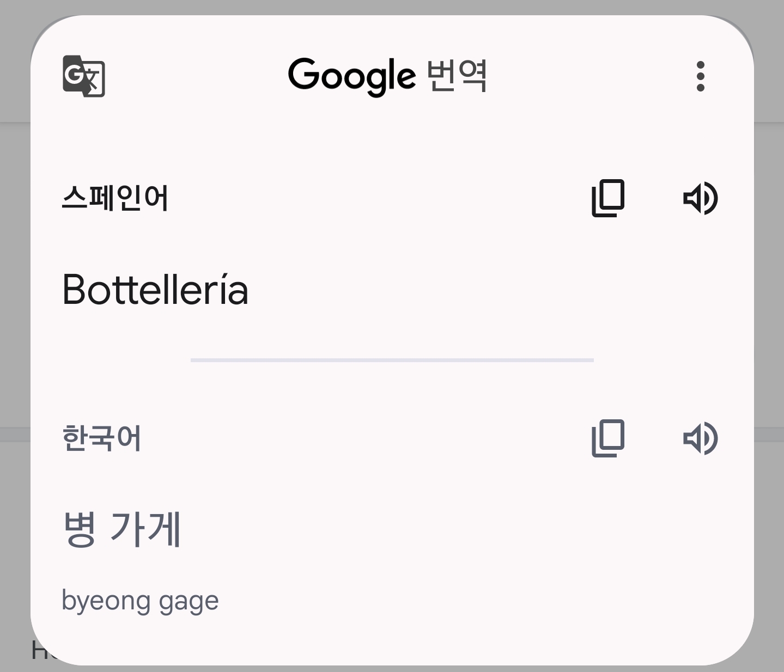Select the 한국어 target language label

(102, 438)
